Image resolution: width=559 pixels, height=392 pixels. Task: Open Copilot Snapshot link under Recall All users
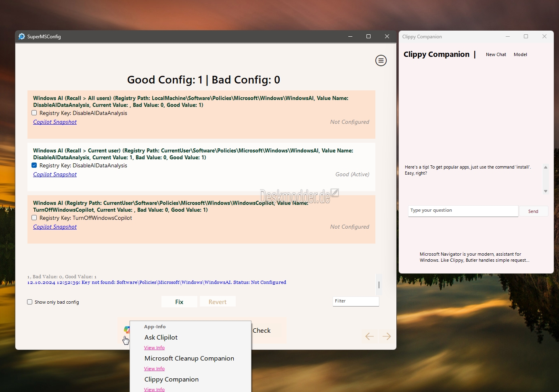pos(55,122)
